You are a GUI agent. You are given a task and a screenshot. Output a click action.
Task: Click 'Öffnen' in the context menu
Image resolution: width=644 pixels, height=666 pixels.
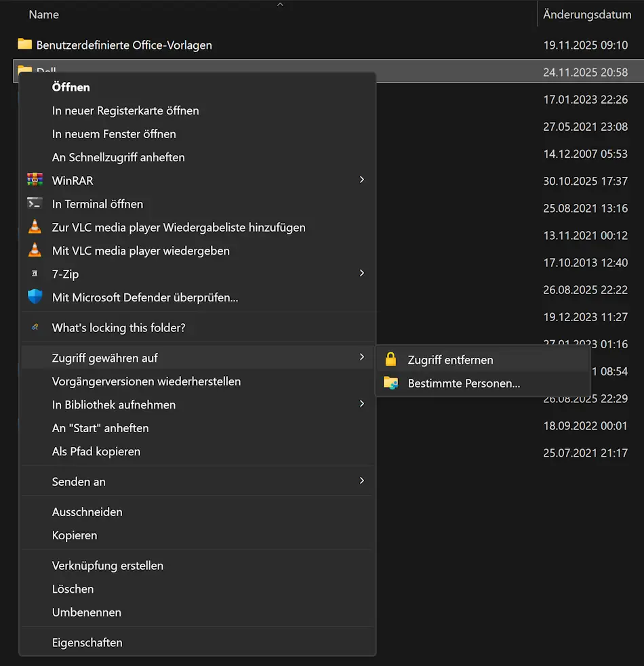(x=71, y=87)
